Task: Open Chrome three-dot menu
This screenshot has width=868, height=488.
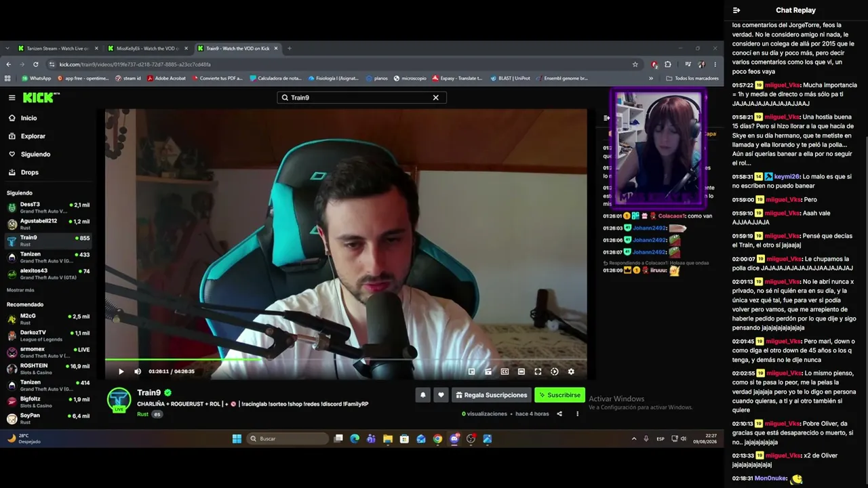Action: [x=715, y=64]
